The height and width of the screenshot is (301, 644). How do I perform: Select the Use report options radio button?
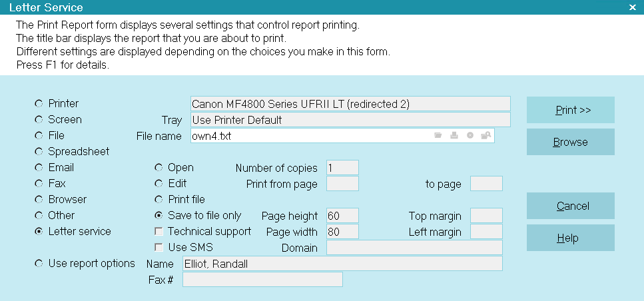(39, 264)
